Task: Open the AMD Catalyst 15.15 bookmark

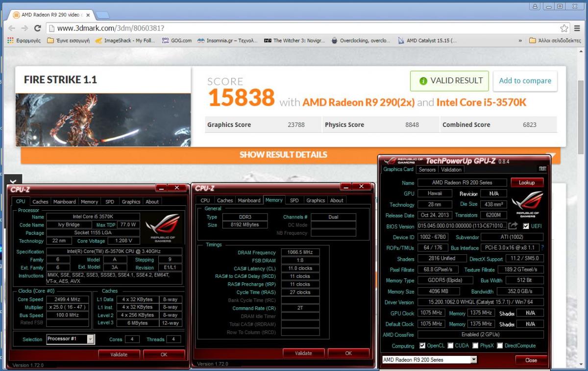Action: pos(427,41)
